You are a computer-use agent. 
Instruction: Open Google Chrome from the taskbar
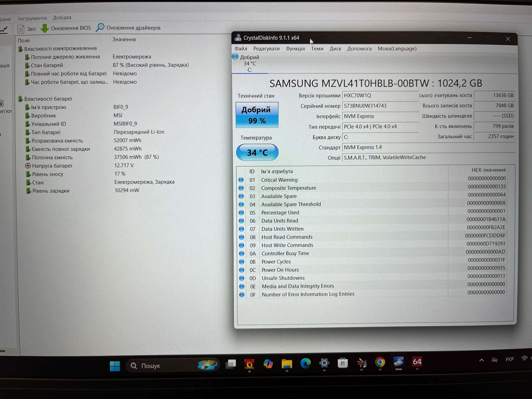380,362
